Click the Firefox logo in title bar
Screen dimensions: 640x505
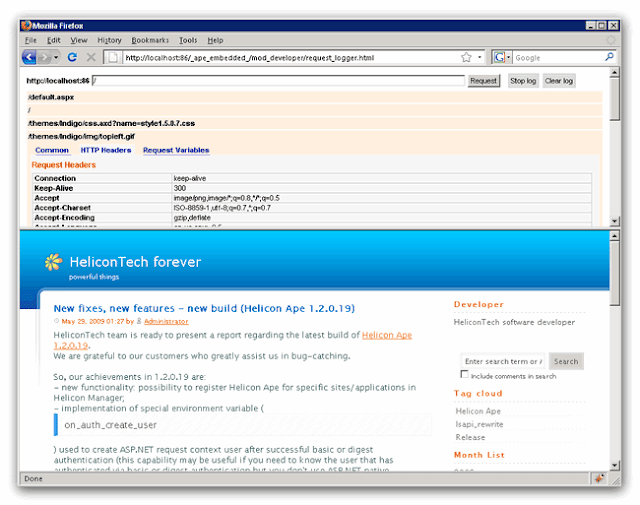point(27,25)
